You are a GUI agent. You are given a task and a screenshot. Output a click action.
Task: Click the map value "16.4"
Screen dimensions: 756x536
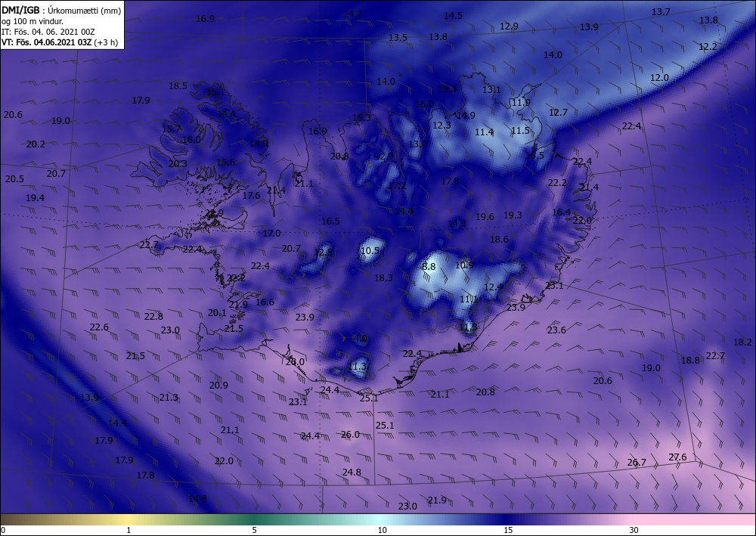[x=561, y=212]
